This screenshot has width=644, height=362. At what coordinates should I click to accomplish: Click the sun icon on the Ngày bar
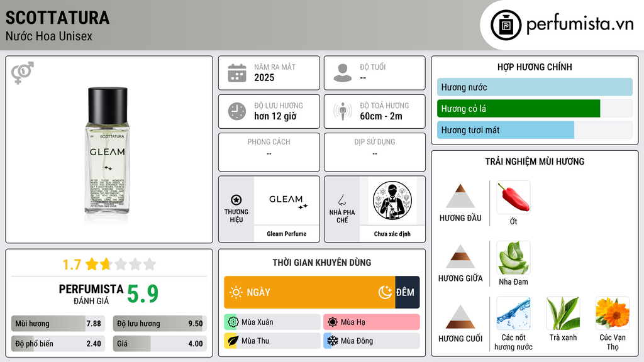pos(236,292)
